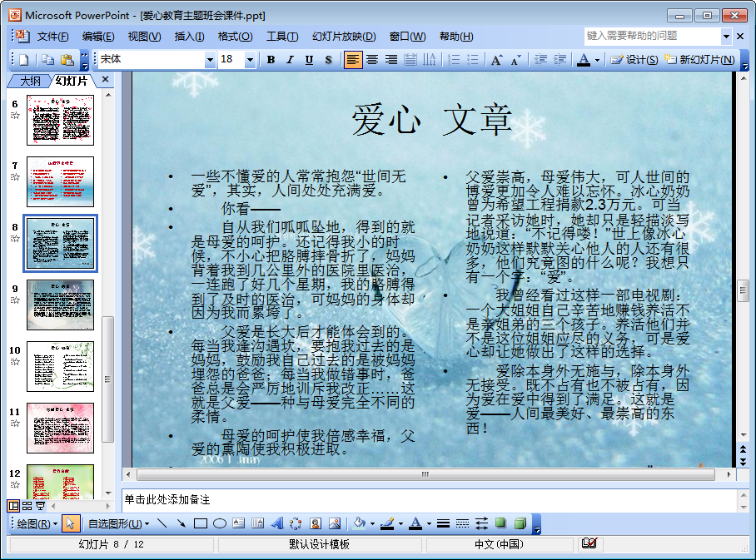Screen dimensions: 756x560
Task: Open the 文件(F) menu
Action: 52,37
